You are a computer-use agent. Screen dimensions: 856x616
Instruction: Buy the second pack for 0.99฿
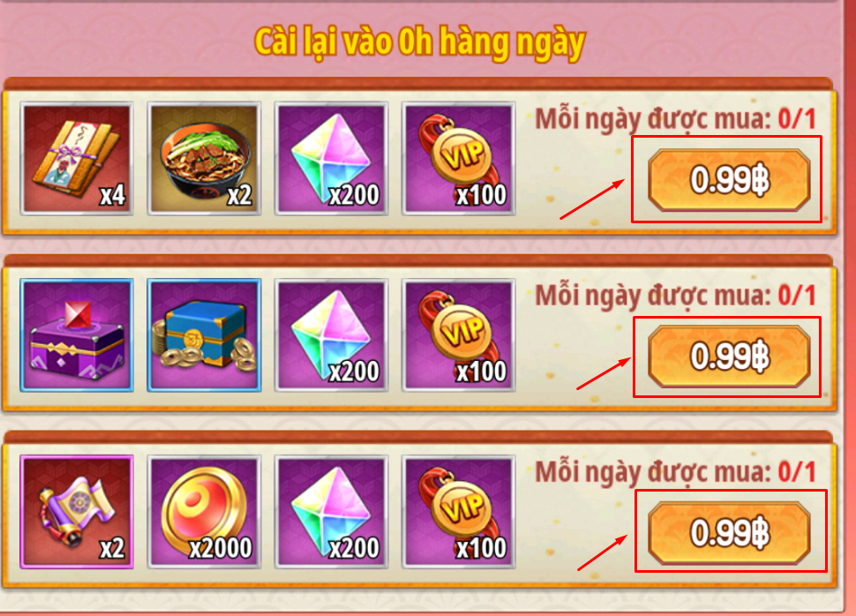[729, 357]
